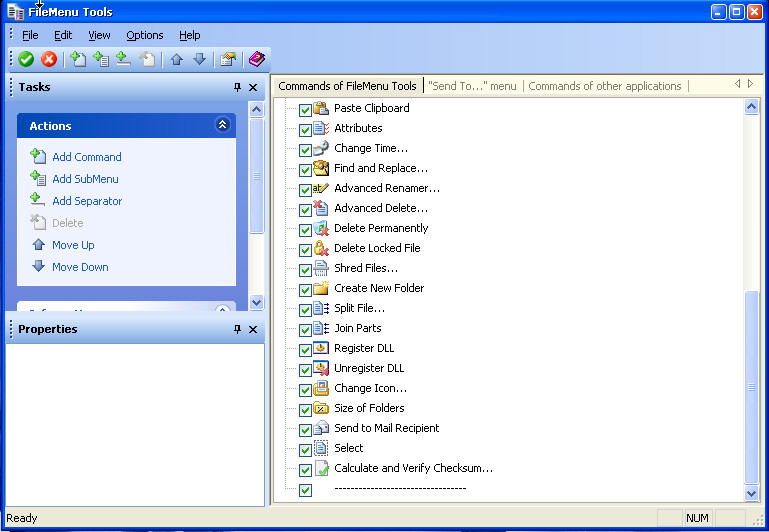This screenshot has width=769, height=532.
Task: Click the Move Up link
Action: pyautogui.click(x=73, y=245)
